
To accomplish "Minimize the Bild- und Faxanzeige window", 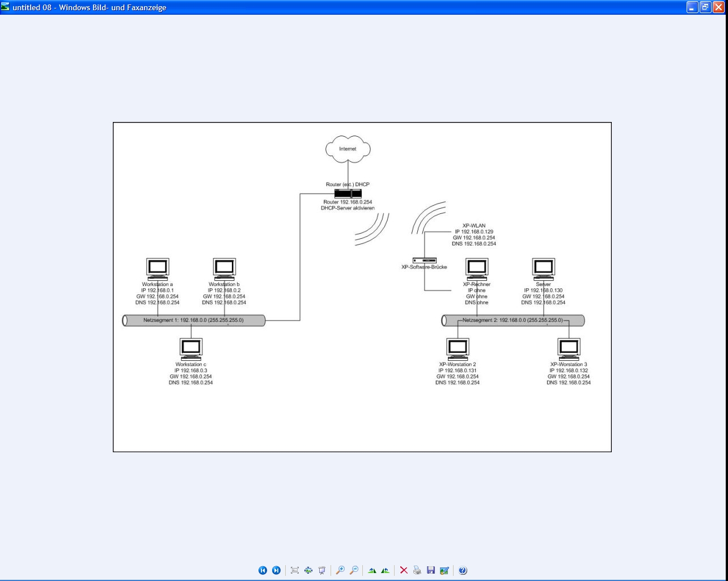I will point(692,7).
